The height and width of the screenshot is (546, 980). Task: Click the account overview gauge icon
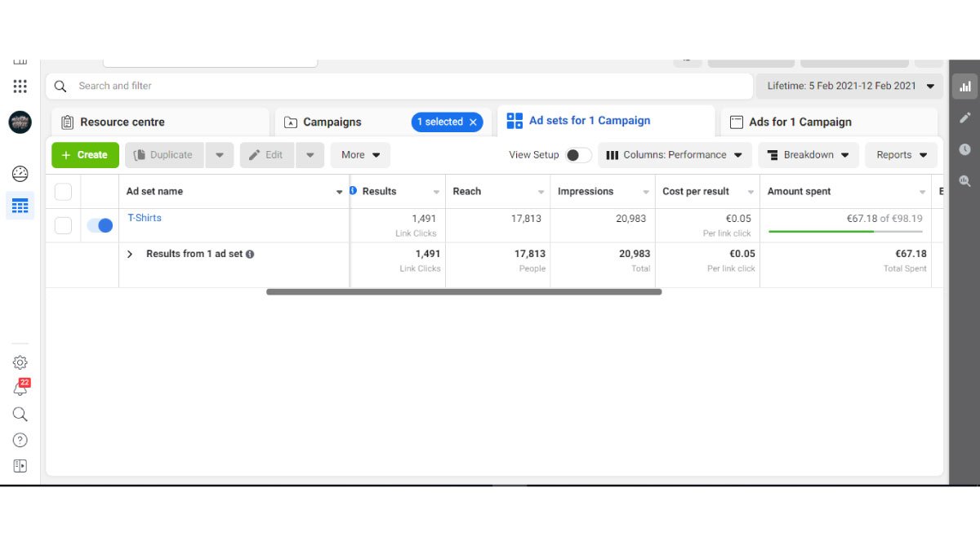[20, 174]
